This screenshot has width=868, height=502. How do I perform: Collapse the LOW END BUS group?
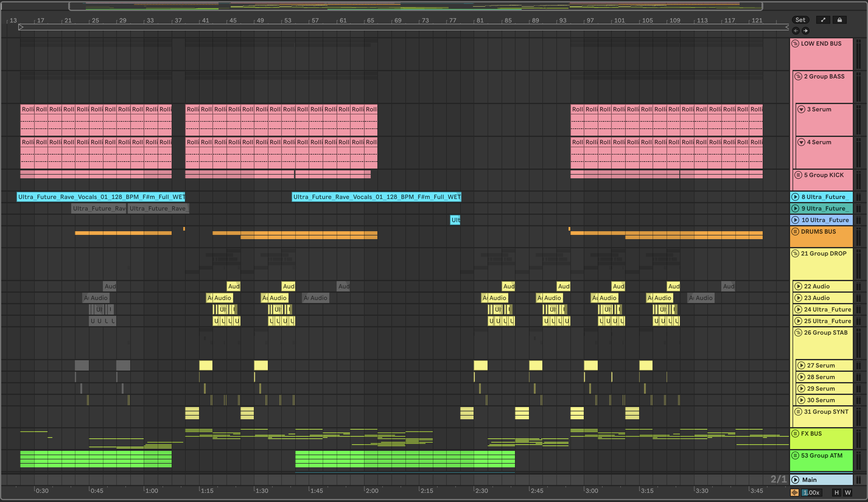795,44
